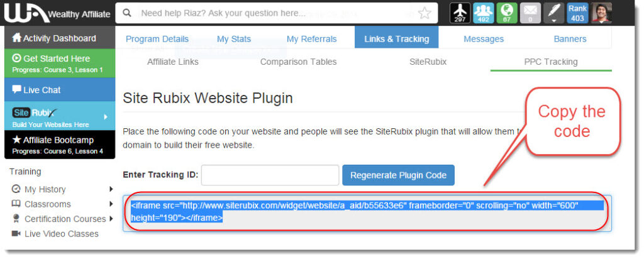This screenshot has height=259, width=644.
Task: Expand Certification Courses submenu arrow
Action: coord(111,219)
